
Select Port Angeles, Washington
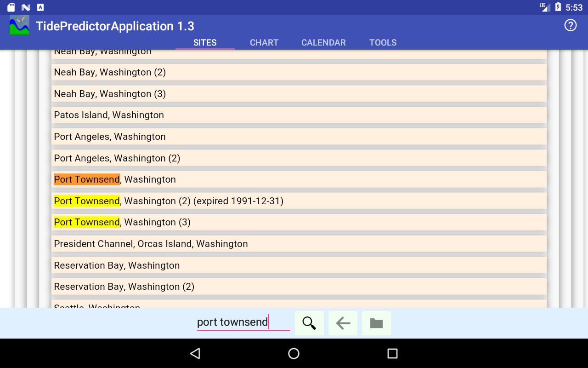coord(299,137)
